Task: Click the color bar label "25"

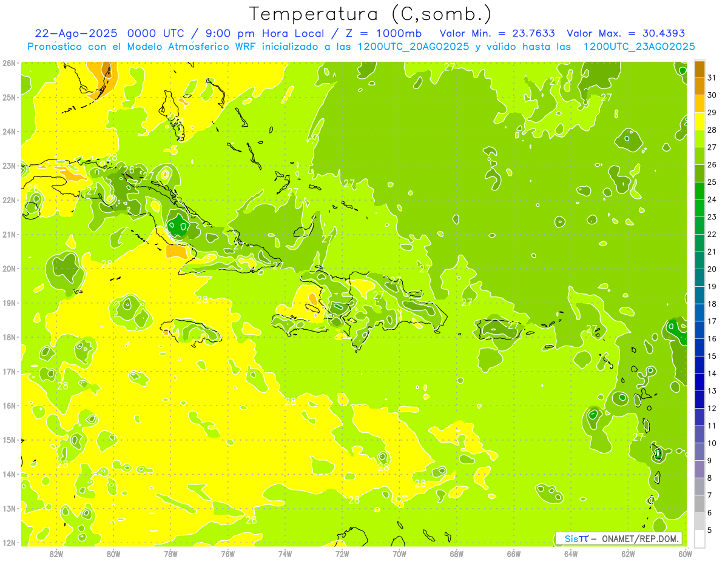Action: pos(712,182)
